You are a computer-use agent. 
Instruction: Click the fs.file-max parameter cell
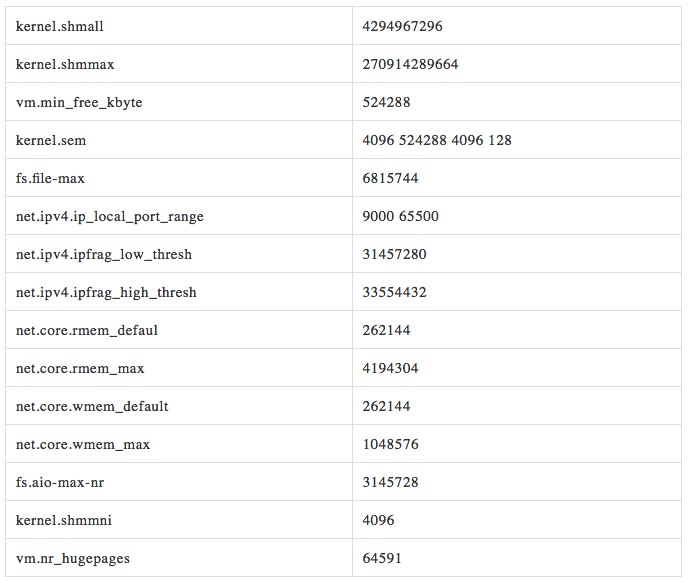(x=56, y=178)
